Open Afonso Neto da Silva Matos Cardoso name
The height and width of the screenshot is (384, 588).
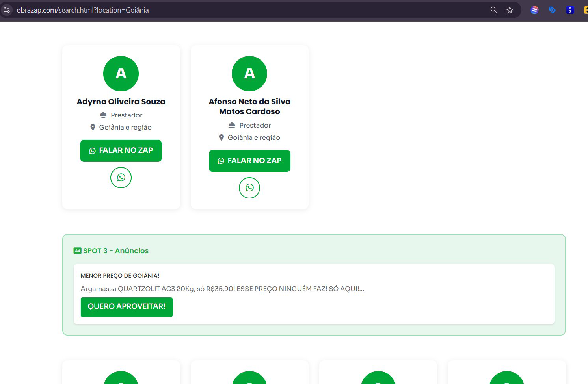tap(249, 106)
